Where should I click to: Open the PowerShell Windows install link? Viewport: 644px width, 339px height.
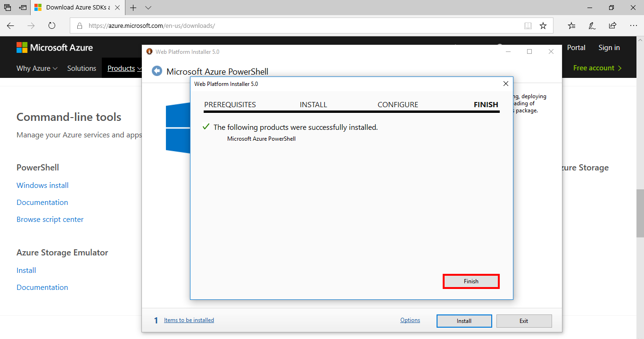click(42, 186)
